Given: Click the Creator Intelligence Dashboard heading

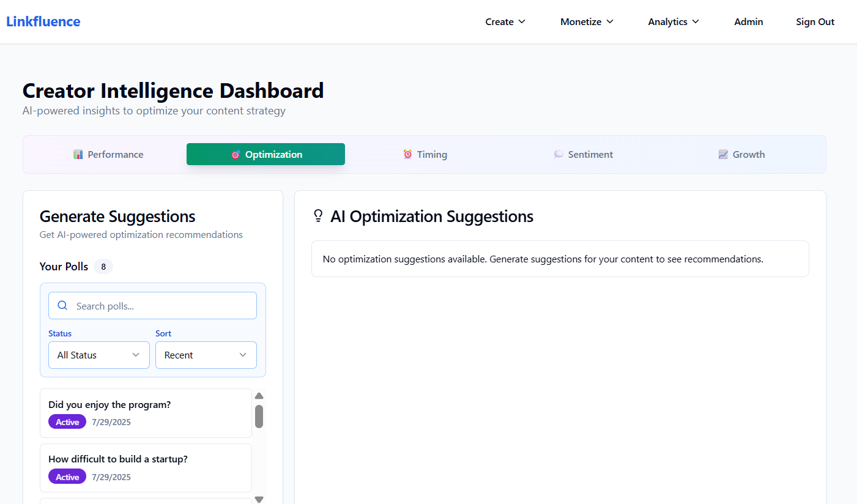Looking at the screenshot, I should pos(173,91).
